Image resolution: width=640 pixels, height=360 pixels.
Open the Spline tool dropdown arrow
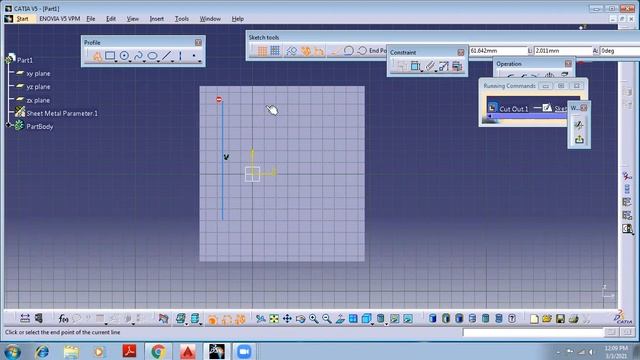tap(144, 61)
